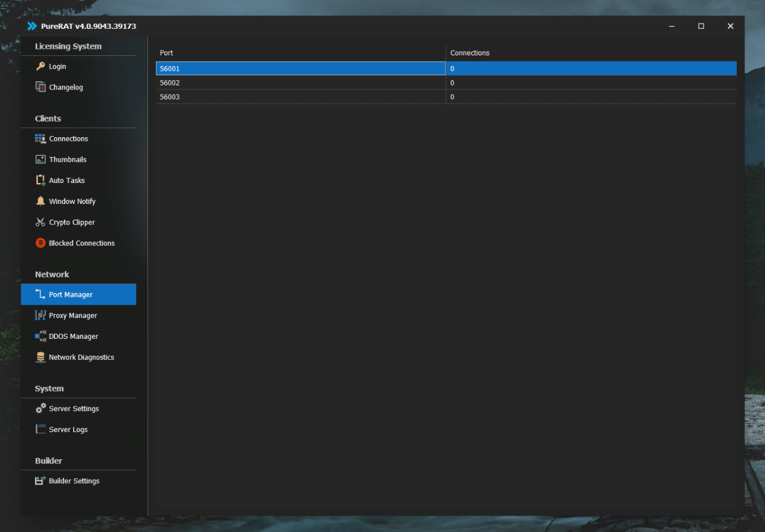765x532 pixels.
Task: Select the port 56001 cell
Action: [301, 69]
